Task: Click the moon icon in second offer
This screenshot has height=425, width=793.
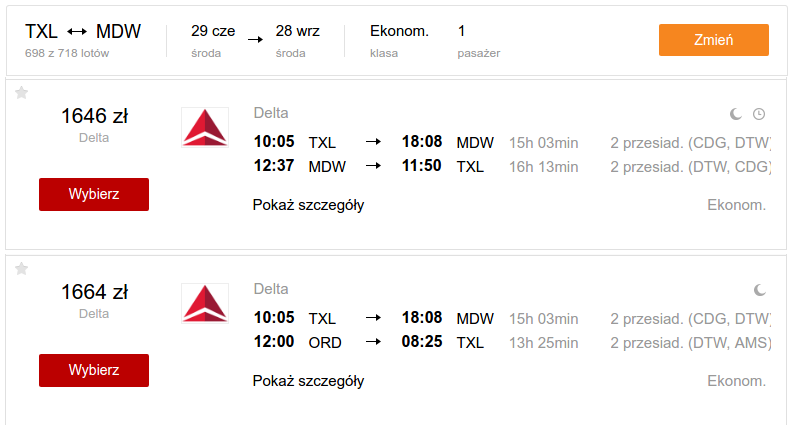Action: point(760,290)
